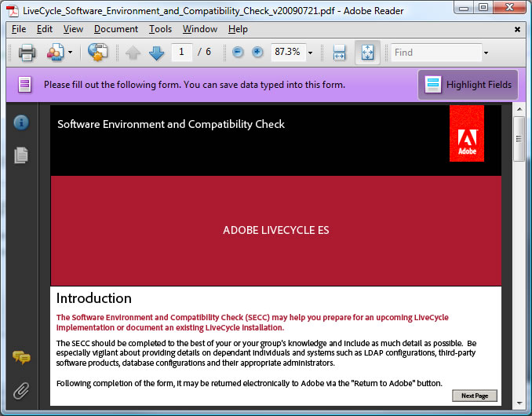The image size is (532, 416).
Task: Close the document with menu bar X
Action: pyautogui.click(x=517, y=30)
